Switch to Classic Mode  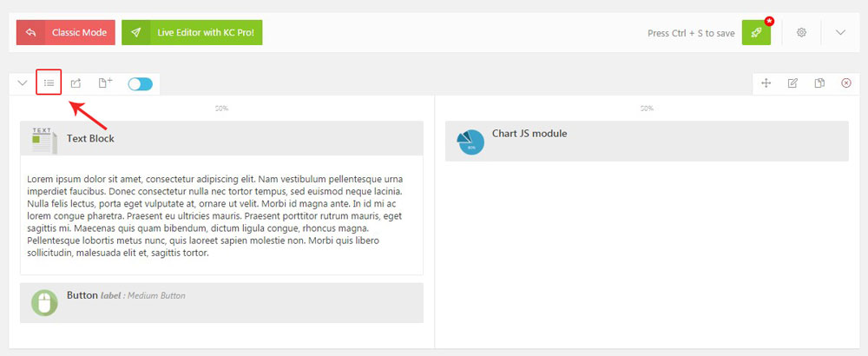click(x=66, y=33)
